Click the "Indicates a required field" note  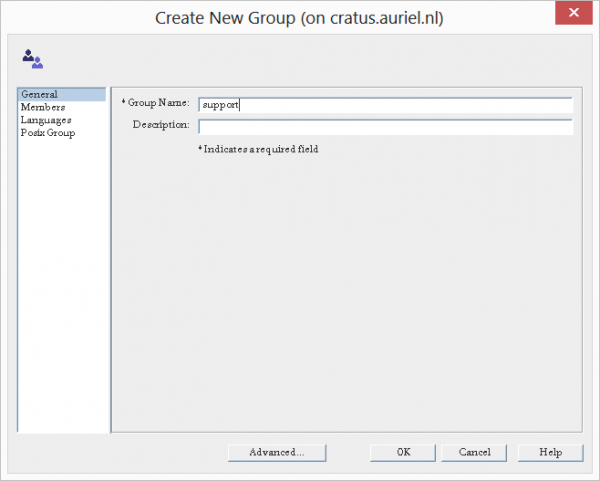tap(260, 150)
